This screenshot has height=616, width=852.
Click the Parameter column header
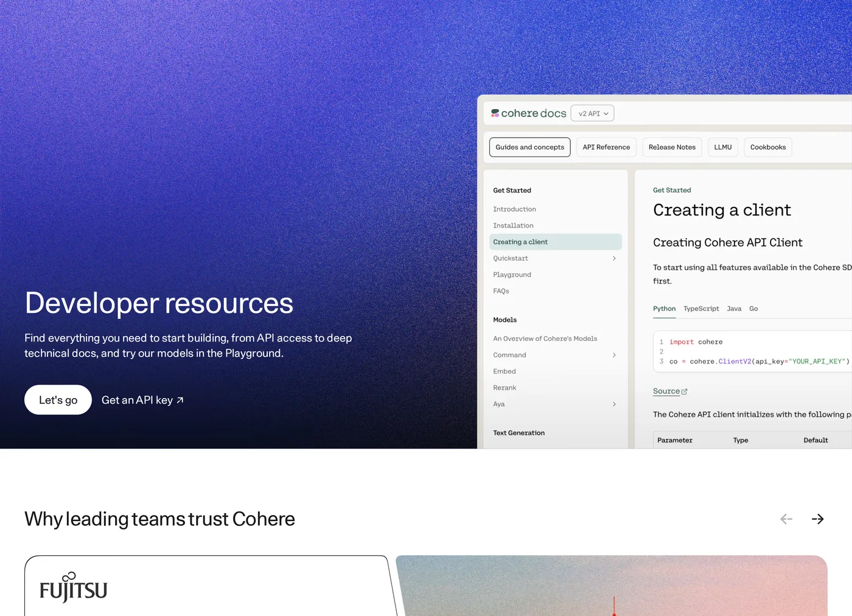point(675,441)
